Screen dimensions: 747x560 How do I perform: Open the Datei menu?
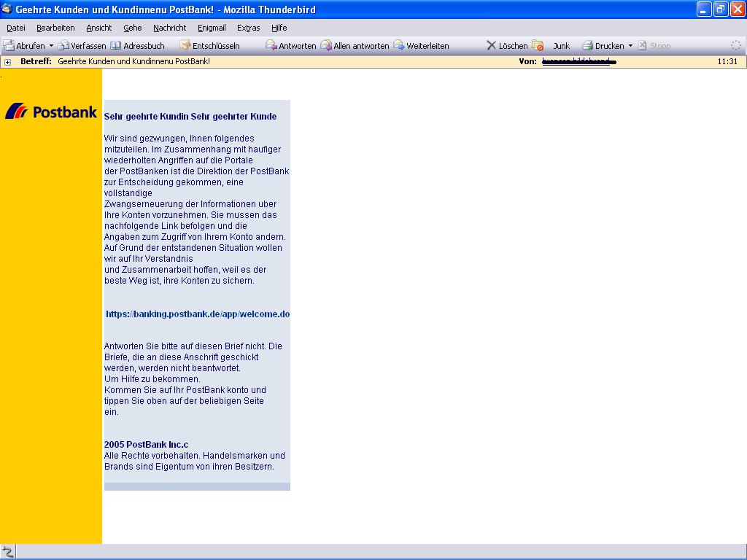(x=16, y=28)
